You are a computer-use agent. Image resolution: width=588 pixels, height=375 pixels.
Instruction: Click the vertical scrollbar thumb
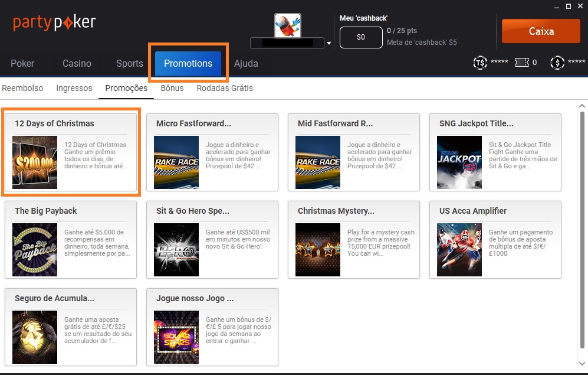click(582, 230)
